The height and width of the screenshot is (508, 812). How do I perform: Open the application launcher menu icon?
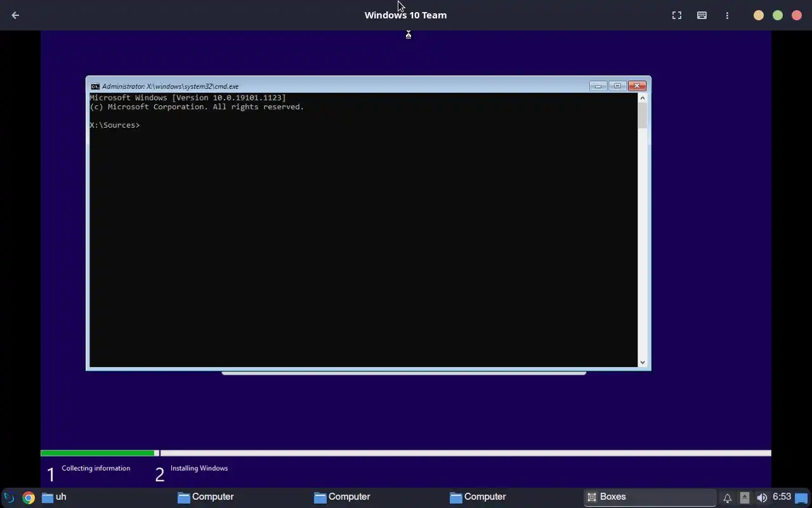coord(9,497)
